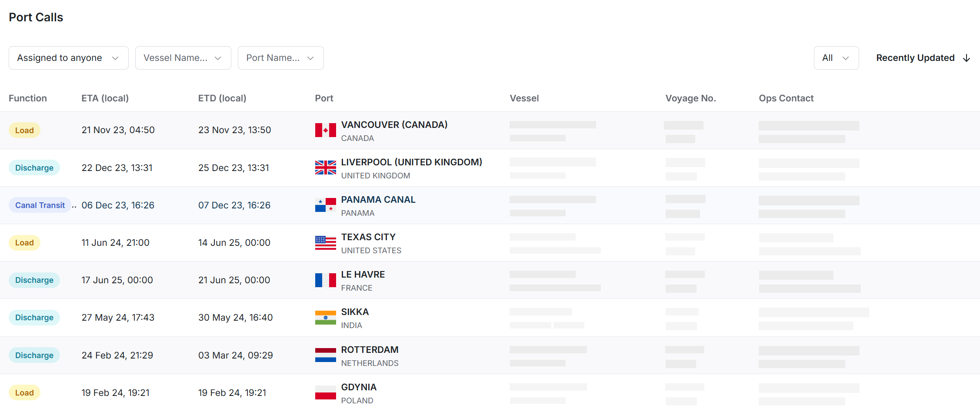Screen dimensions: 980x409
Task: Open the 'All' filter dropdown
Action: [836, 58]
